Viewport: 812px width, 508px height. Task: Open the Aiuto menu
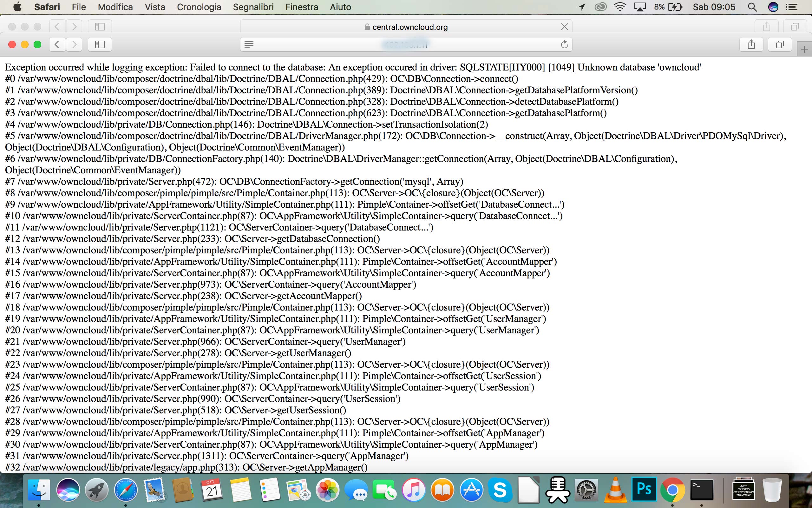pyautogui.click(x=340, y=7)
